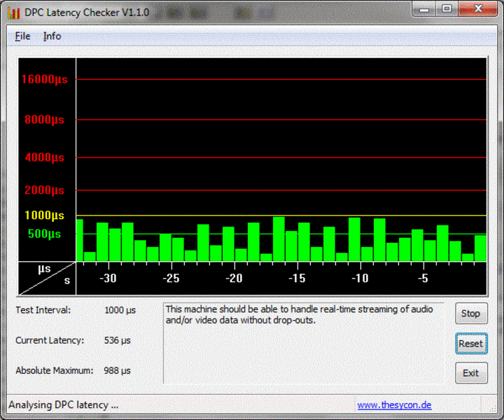This screenshot has height=420, width=504.
Task: Open the www.thesycon.de link
Action: (394, 405)
